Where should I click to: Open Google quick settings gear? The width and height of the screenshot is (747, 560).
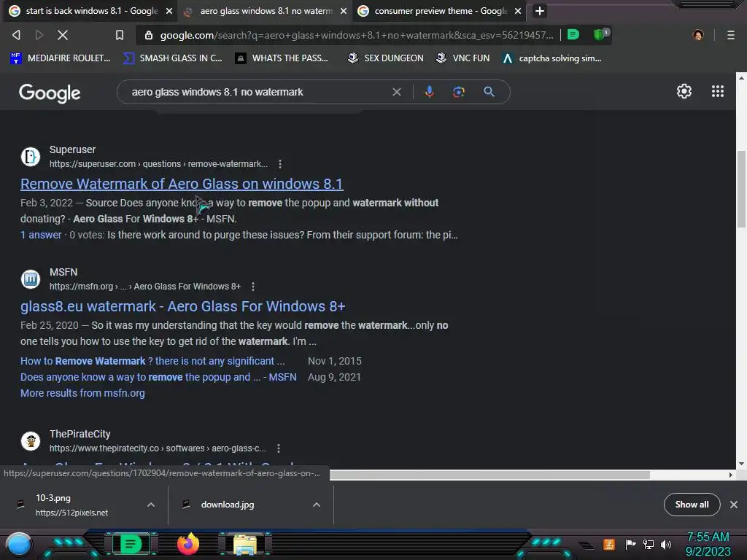tap(684, 91)
